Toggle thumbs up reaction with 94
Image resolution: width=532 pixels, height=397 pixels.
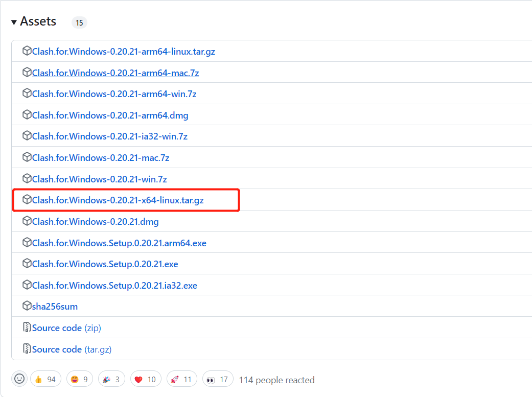(46, 379)
